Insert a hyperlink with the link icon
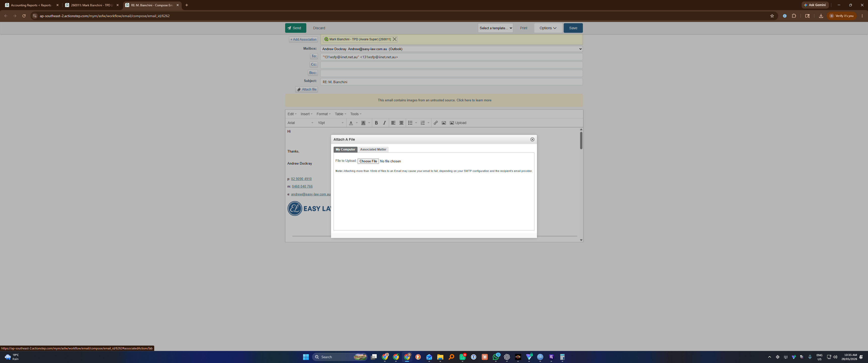Image resolution: width=868 pixels, height=363 pixels. [x=436, y=123]
